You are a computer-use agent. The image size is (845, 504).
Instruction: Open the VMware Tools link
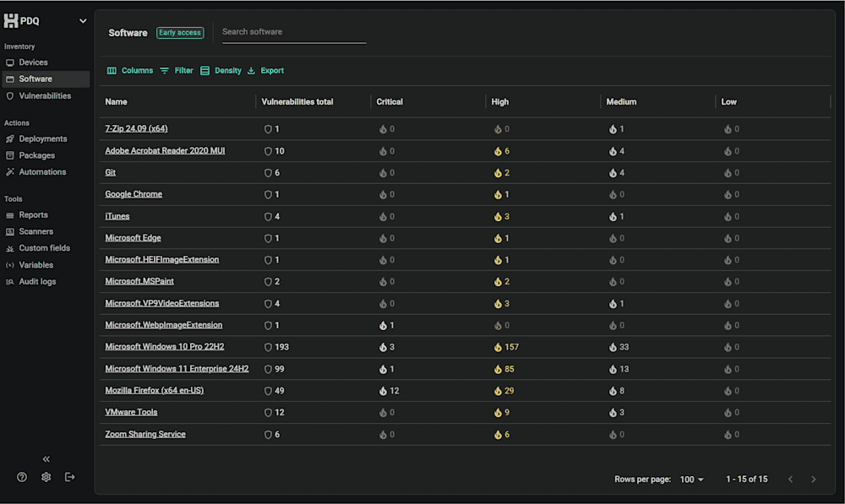[x=131, y=412]
